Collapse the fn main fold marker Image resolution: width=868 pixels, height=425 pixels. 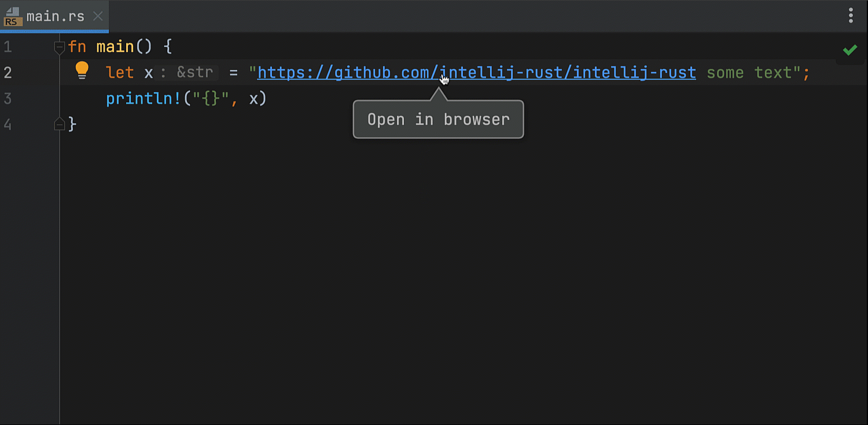(x=59, y=47)
